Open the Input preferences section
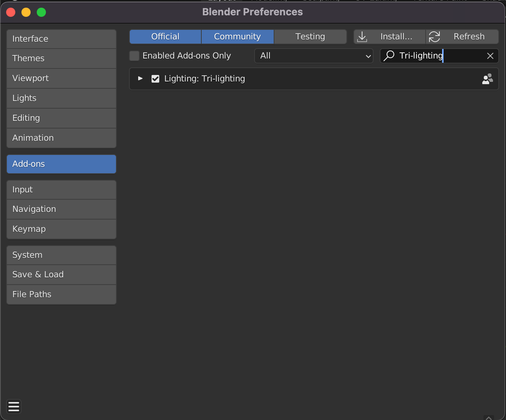 (61, 190)
